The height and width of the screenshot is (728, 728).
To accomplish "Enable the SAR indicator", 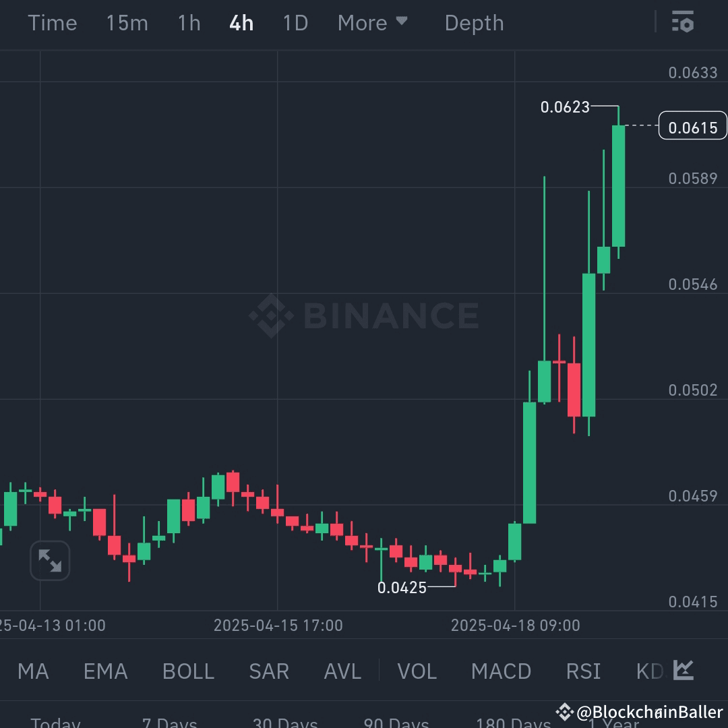I will [268, 671].
